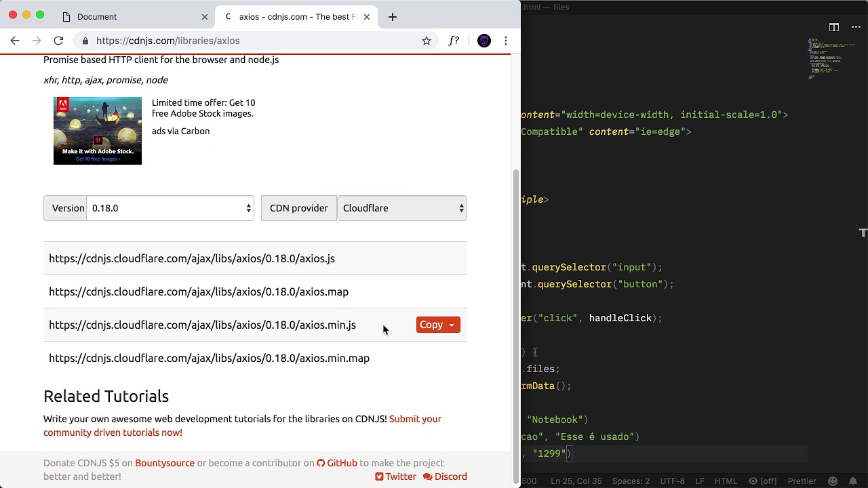
Task: Open the purple shield browser extension
Action: (x=484, y=41)
